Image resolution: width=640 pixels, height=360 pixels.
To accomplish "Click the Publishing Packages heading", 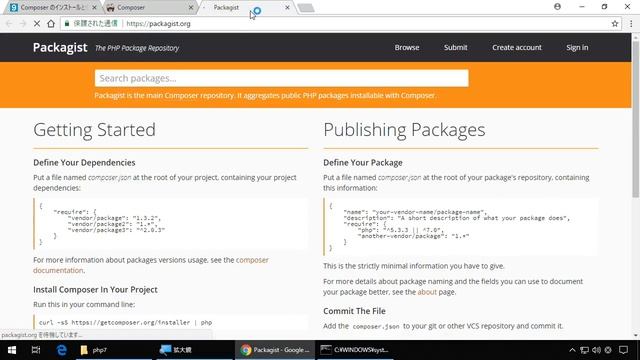I will (x=404, y=130).
